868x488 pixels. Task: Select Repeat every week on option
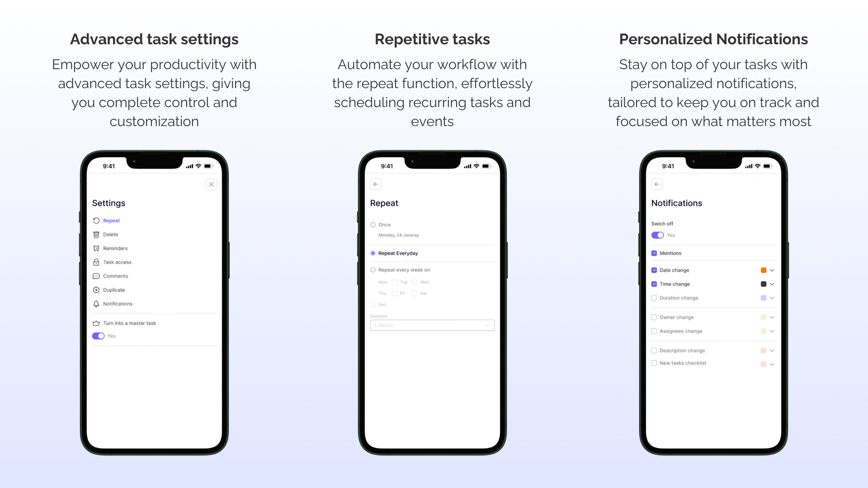(373, 269)
